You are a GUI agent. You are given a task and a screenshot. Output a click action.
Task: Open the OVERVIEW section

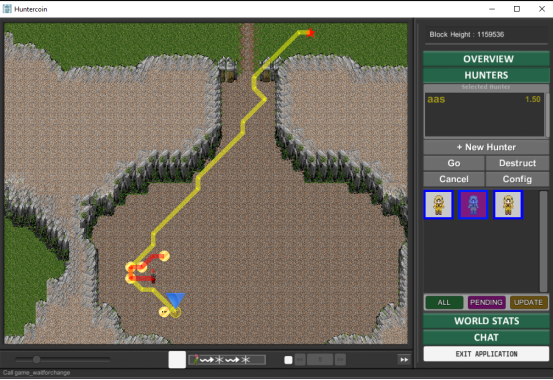(486, 59)
